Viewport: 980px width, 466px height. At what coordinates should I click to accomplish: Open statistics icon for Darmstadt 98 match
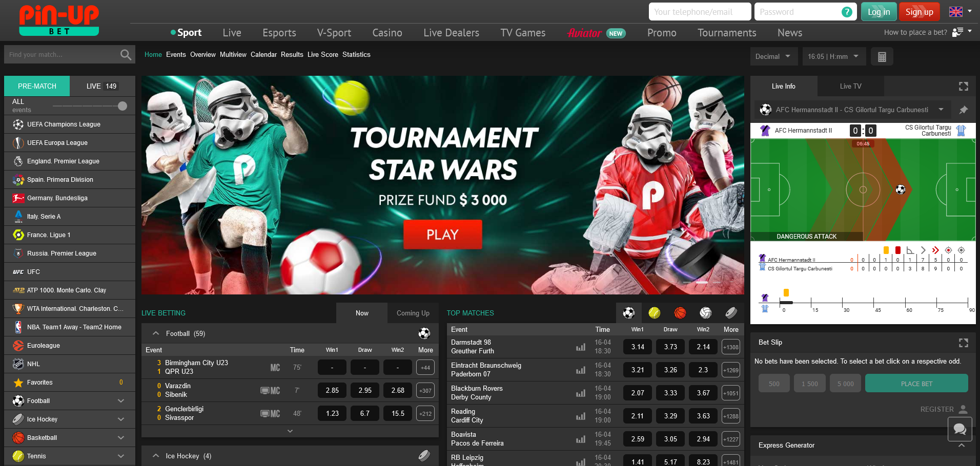pyautogui.click(x=581, y=347)
